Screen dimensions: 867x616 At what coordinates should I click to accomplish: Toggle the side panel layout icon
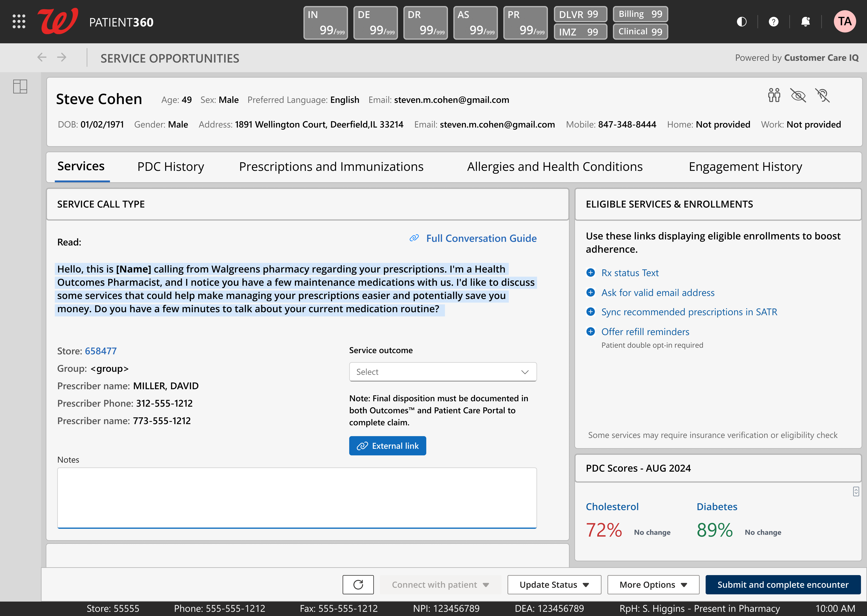click(20, 86)
